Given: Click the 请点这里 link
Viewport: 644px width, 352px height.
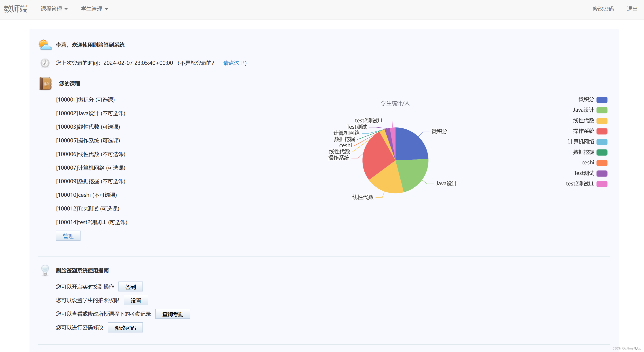Looking at the screenshot, I should pos(234,63).
